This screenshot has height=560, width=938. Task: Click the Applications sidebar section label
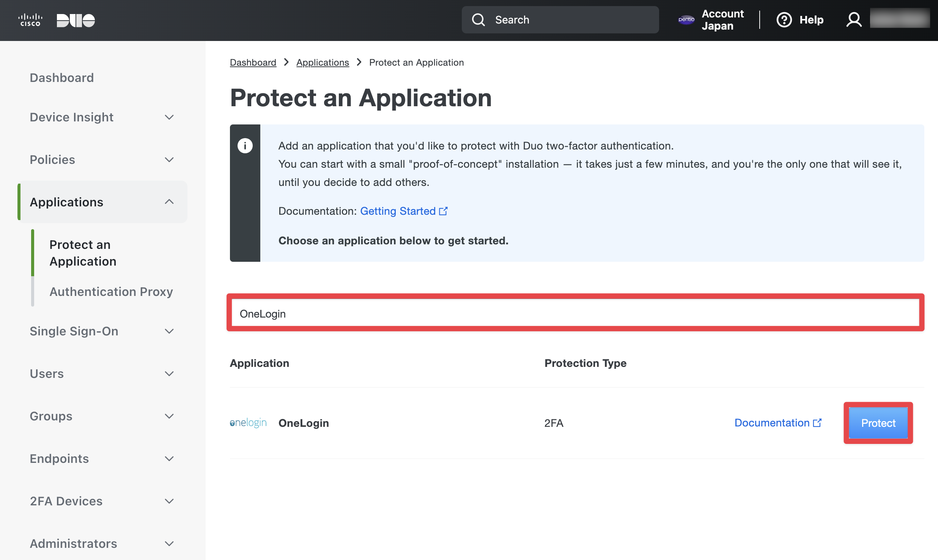pos(66,202)
